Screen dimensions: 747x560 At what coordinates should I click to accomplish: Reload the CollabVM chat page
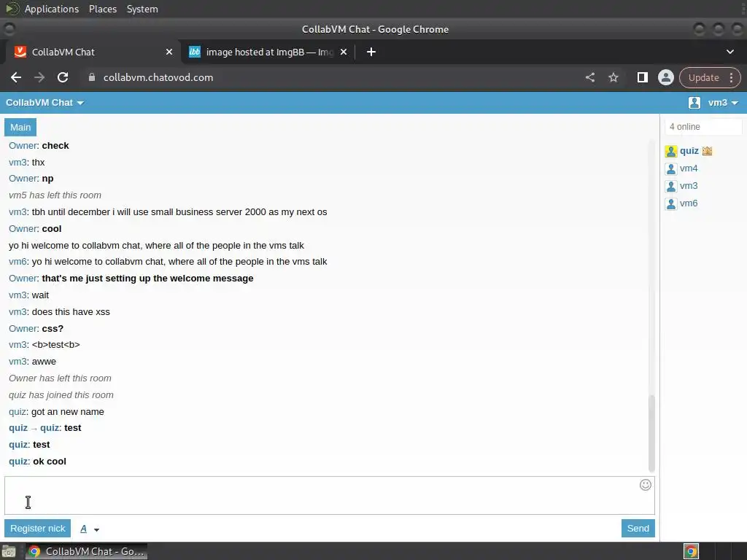[63, 77]
